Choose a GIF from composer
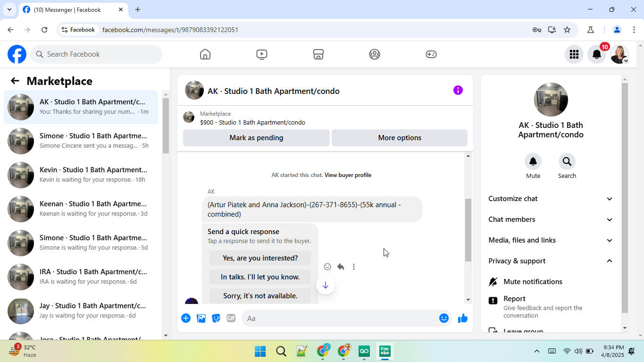The width and height of the screenshot is (644, 362). [x=231, y=318]
